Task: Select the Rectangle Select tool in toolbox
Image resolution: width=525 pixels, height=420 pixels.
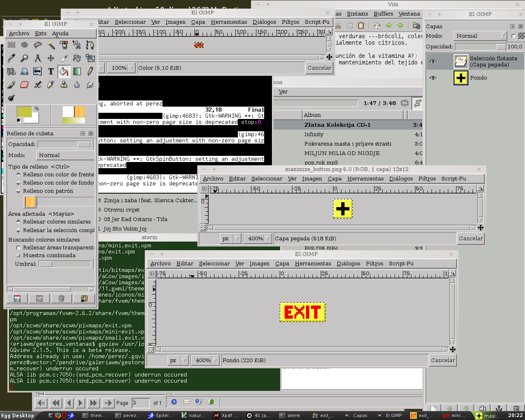Action: point(11,45)
